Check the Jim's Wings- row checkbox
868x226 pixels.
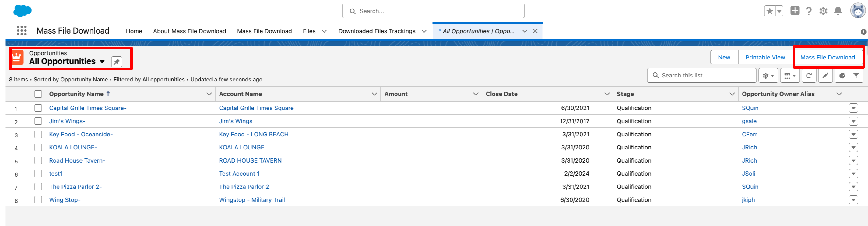[x=38, y=121]
